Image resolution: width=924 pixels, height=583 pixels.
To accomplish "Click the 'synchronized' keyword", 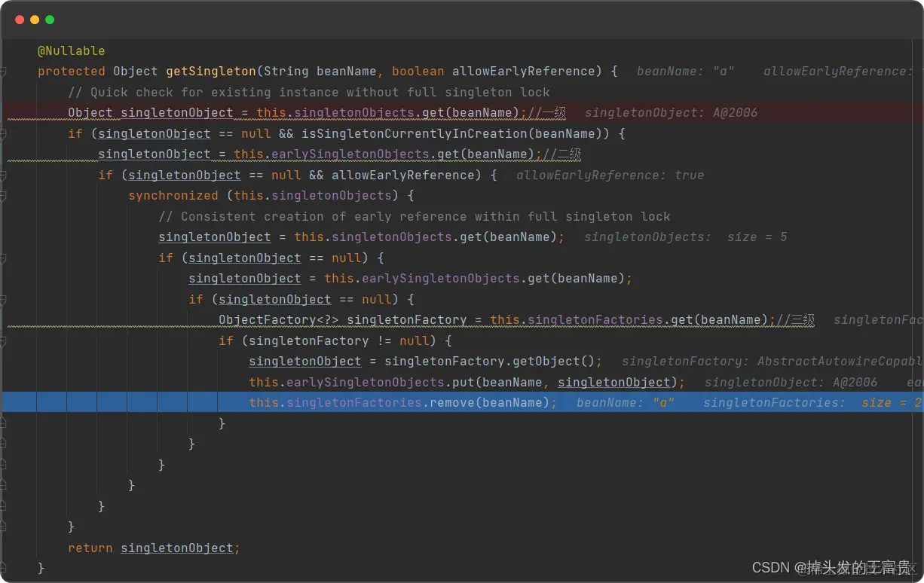I will [x=173, y=196].
